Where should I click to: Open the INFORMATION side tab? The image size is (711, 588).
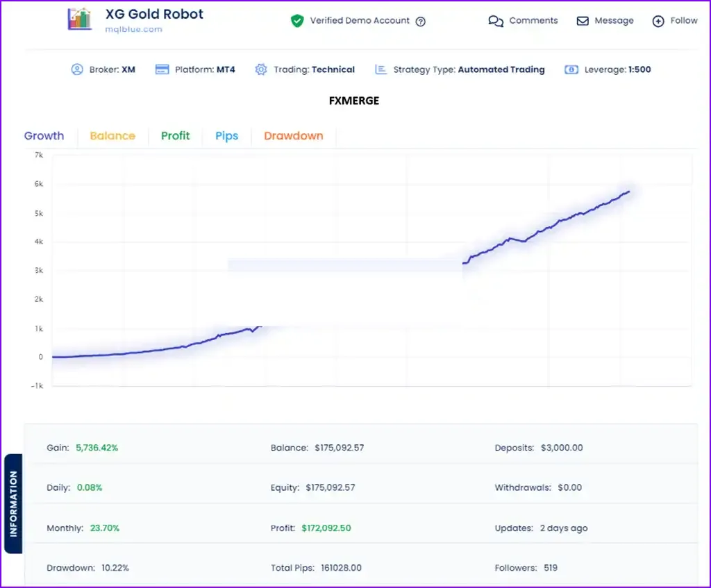tap(13, 503)
